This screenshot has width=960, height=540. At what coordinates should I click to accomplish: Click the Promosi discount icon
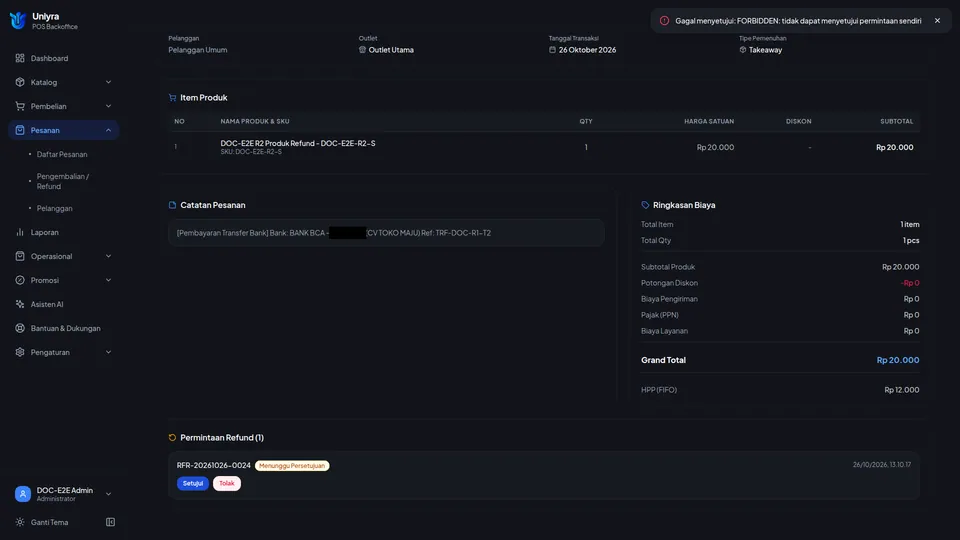click(x=20, y=280)
